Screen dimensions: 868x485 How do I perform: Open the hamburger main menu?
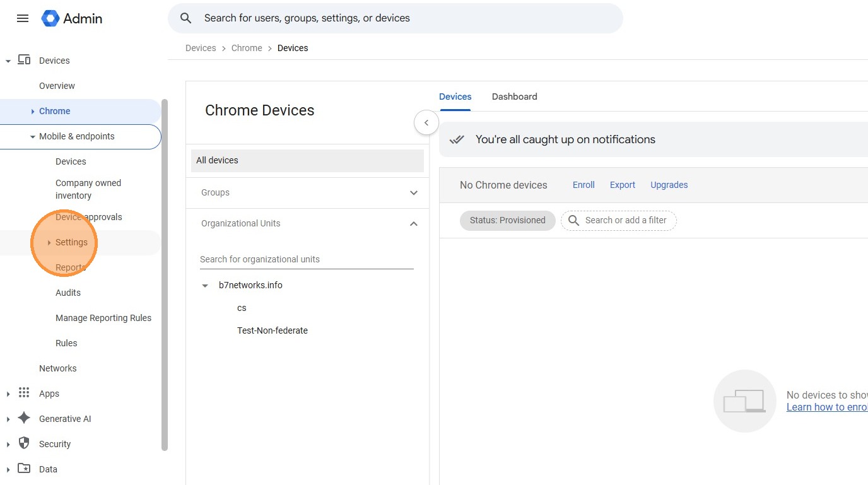tap(23, 18)
